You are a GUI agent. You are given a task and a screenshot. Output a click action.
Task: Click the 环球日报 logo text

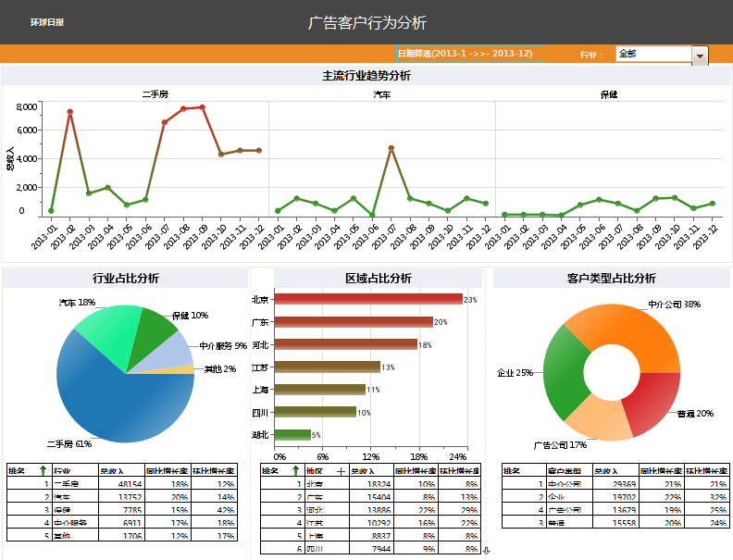[x=47, y=22]
